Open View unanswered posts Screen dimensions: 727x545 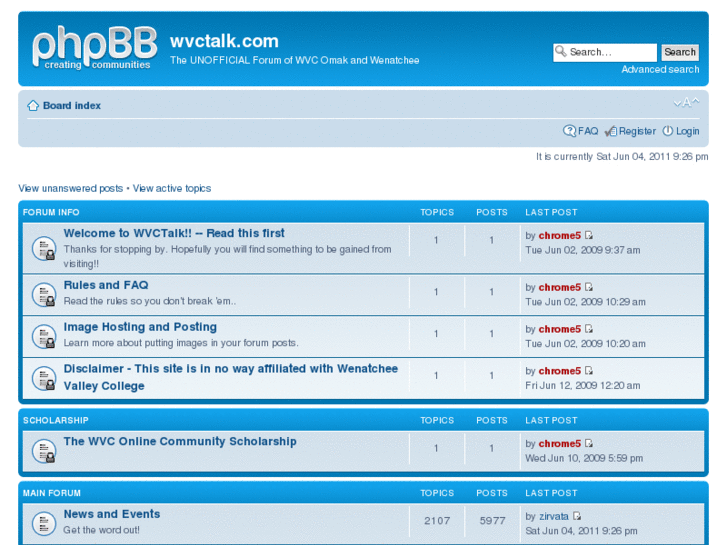[x=70, y=188]
